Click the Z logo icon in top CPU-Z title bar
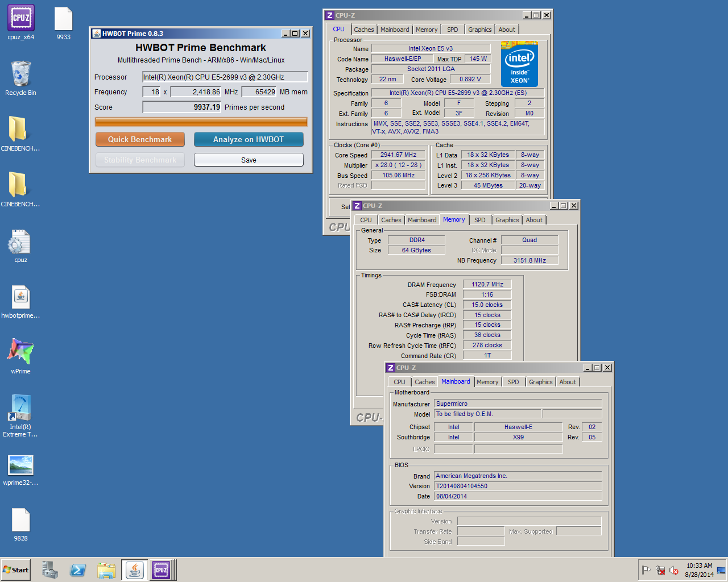The height and width of the screenshot is (582, 728). tap(329, 15)
